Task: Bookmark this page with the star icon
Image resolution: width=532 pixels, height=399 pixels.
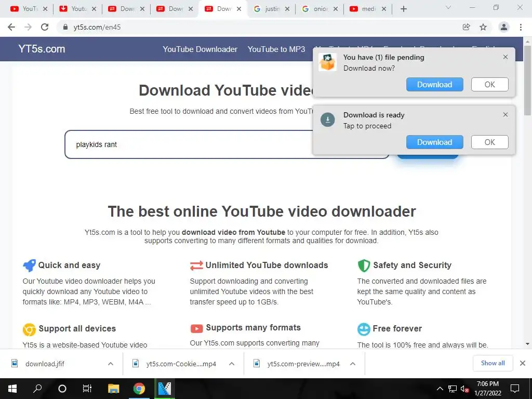Action: 483,27
